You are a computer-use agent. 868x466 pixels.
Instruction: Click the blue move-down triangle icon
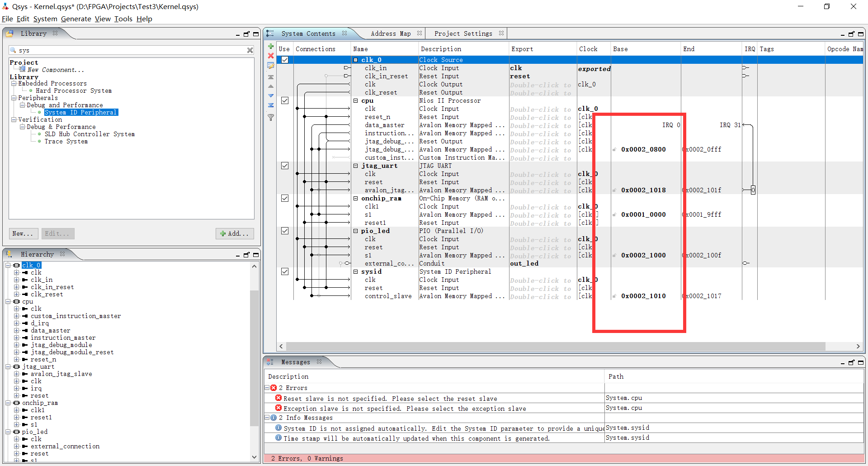[271, 95]
